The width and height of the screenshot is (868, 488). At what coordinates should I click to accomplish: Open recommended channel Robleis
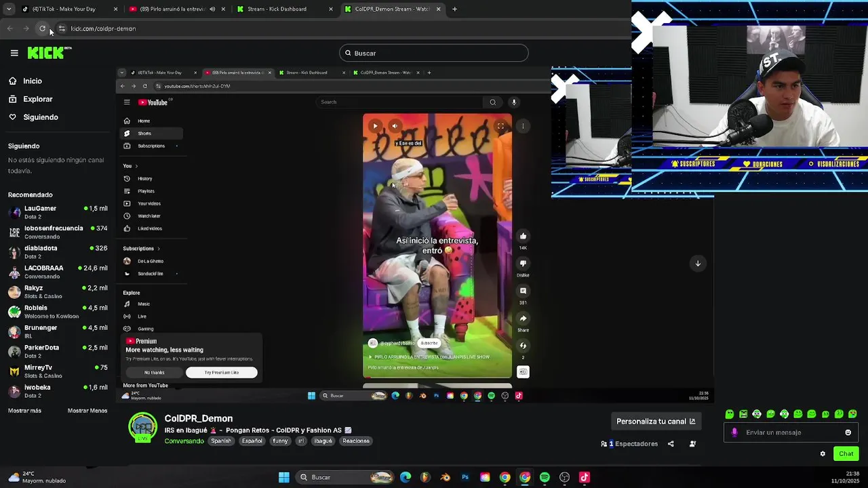pos(58,311)
